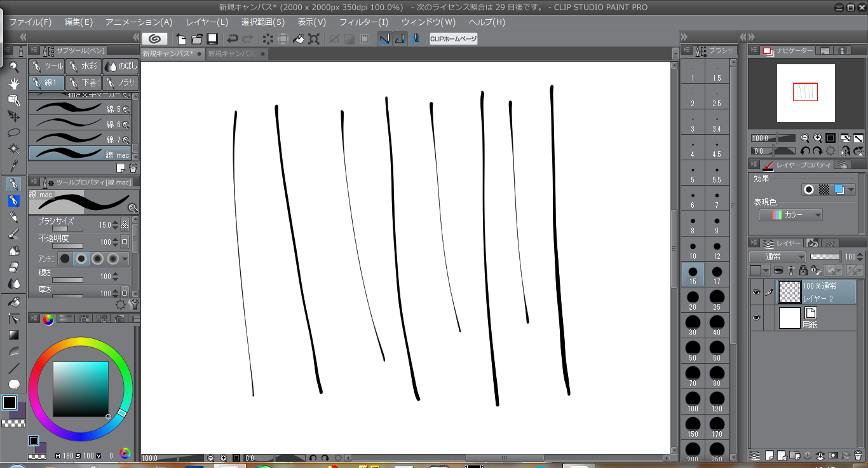Image resolution: width=868 pixels, height=468 pixels.
Task: Switch to the second 新規キャンバス tab
Action: (x=231, y=54)
